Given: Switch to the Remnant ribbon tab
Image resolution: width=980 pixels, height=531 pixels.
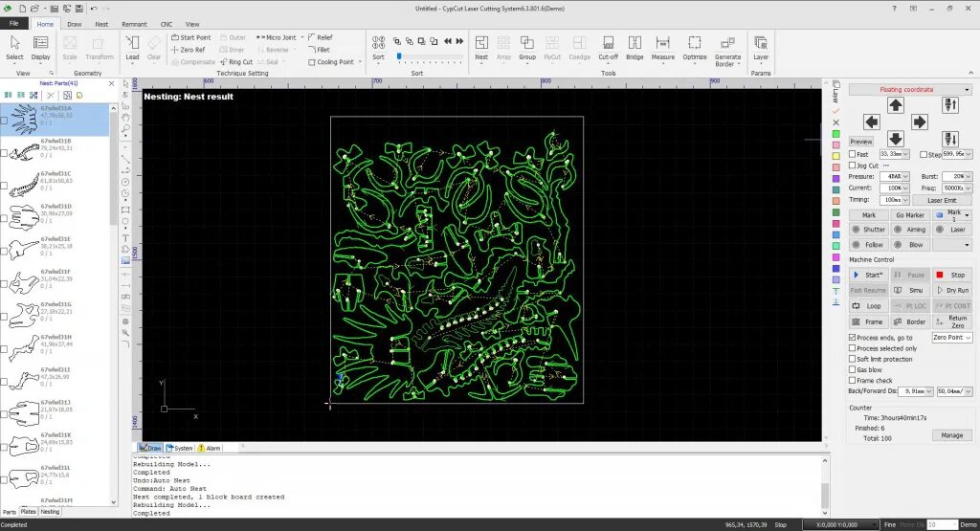Looking at the screenshot, I should pos(134,24).
